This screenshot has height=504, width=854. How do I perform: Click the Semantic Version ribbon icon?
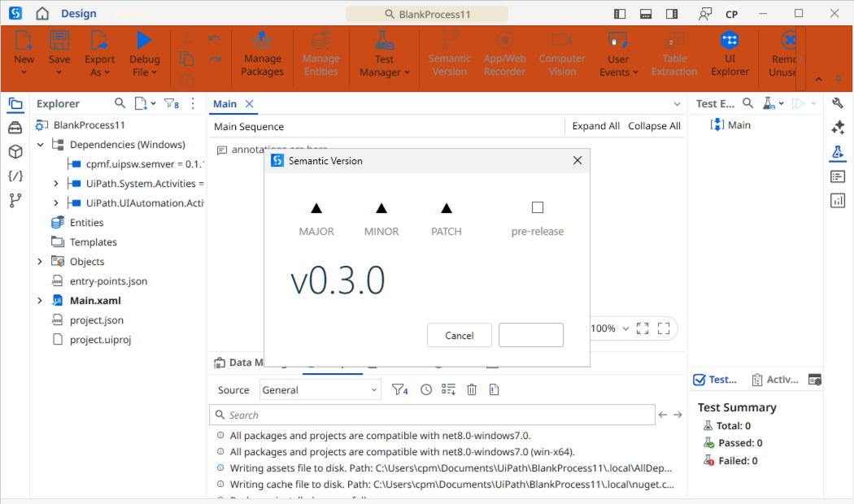point(449,41)
